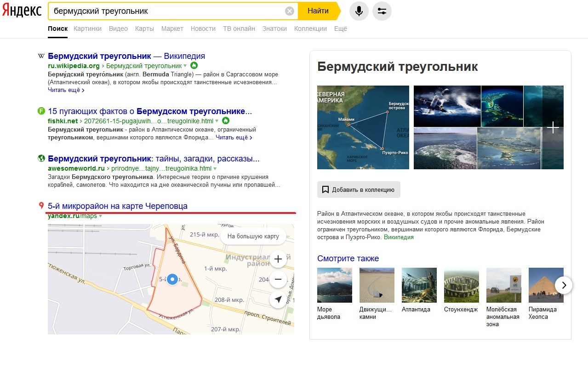Click Добавить в коллекцию button
The width and height of the screenshot is (588, 368).
click(x=359, y=190)
